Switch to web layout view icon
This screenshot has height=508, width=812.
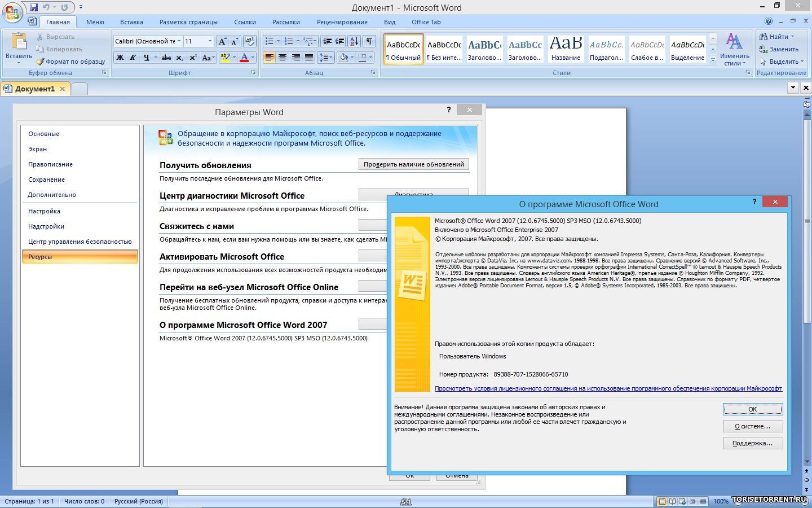point(683,501)
